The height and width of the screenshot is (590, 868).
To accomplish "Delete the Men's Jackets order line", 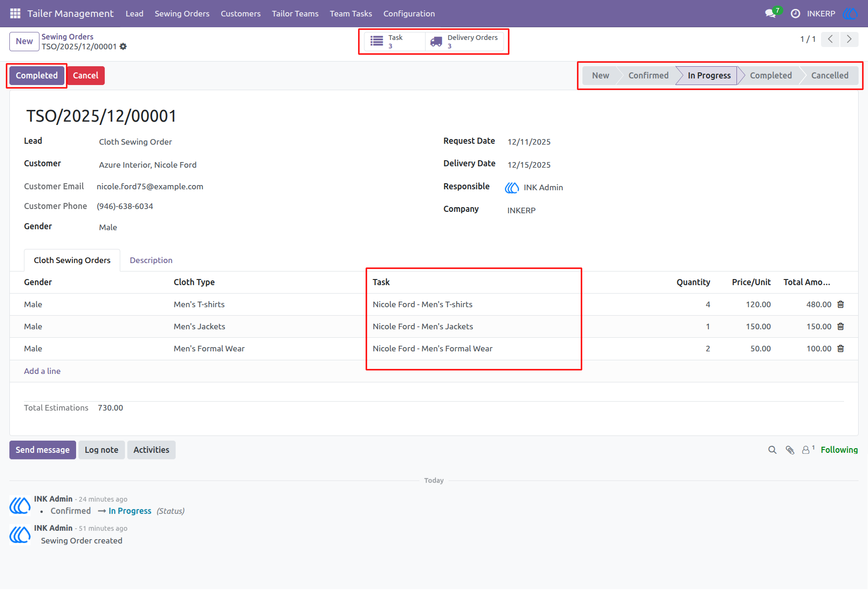I will coord(841,326).
